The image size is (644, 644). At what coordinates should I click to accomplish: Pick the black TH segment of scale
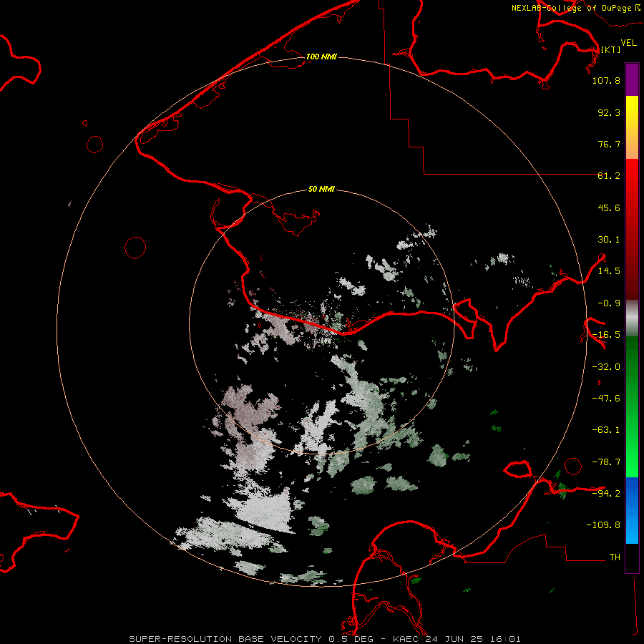pyautogui.click(x=632, y=558)
